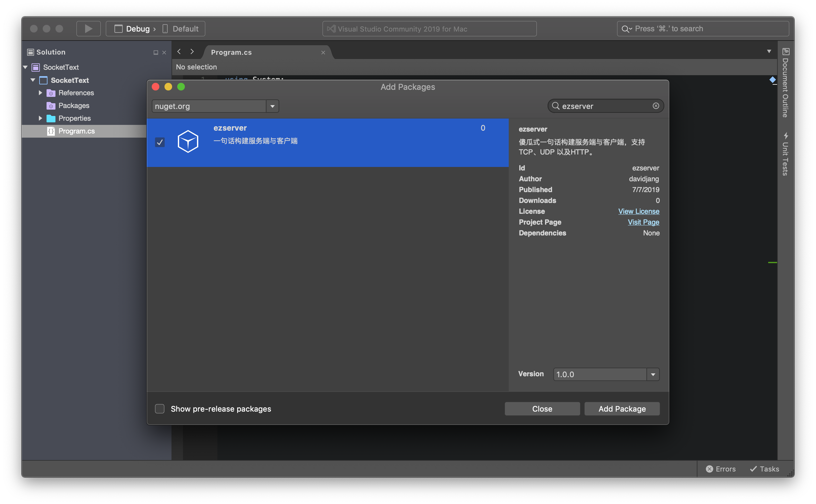Viewport: 816px width, 504px height.
Task: Close the Solution pad
Action: tap(164, 53)
